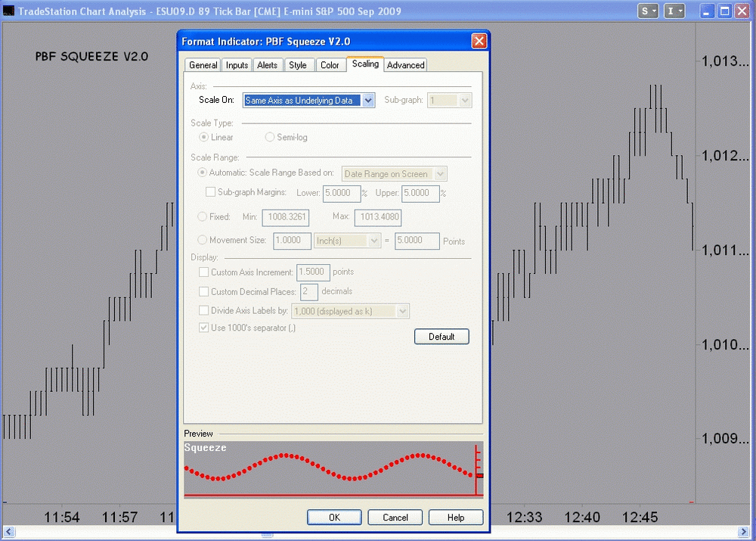The image size is (756, 541).
Task: Enable the Sub-graph Margins checkbox
Action: coord(211,192)
